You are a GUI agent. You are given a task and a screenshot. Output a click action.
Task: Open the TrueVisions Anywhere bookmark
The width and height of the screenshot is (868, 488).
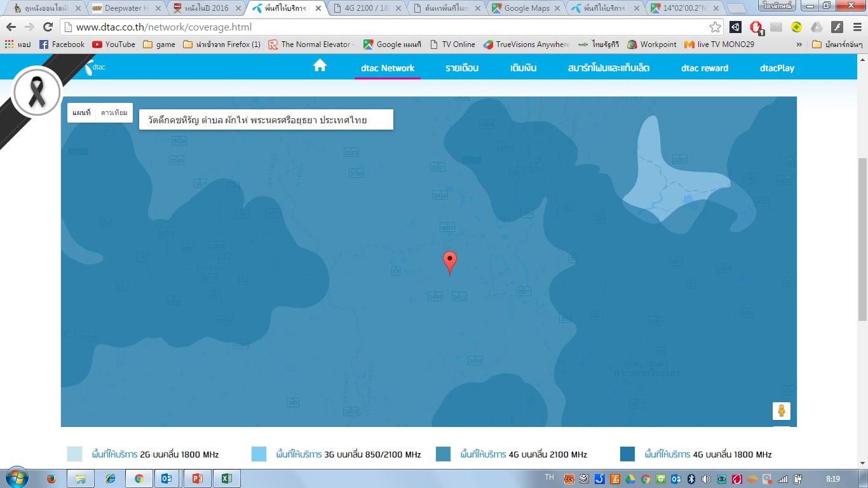point(527,44)
